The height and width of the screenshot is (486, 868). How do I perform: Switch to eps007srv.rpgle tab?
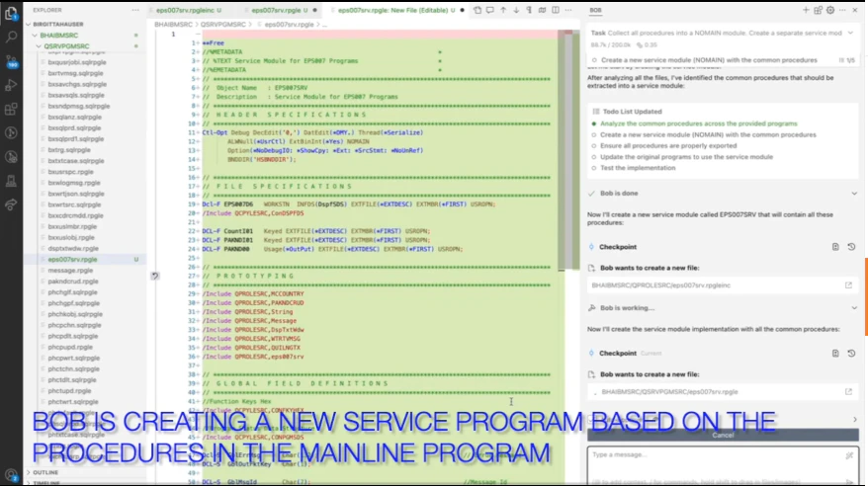(x=281, y=10)
